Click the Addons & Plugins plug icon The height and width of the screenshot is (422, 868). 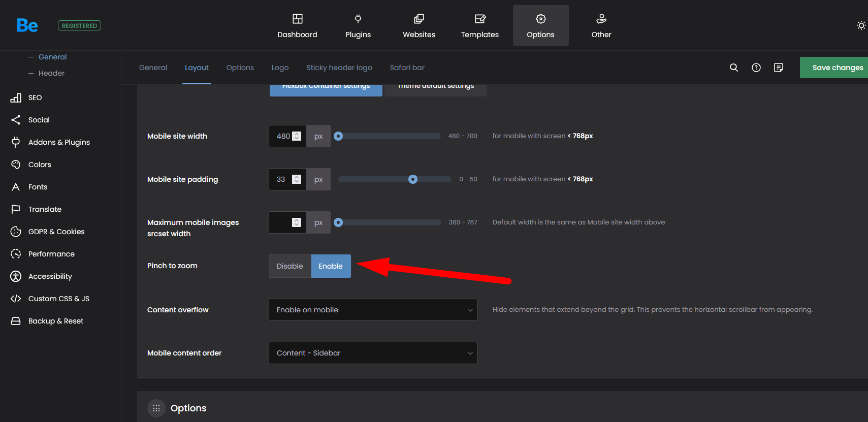click(16, 142)
